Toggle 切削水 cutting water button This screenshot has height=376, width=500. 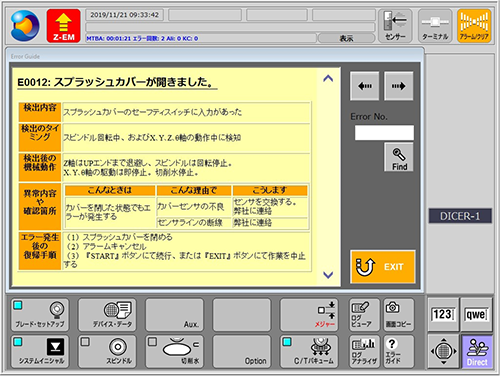tap(174, 352)
